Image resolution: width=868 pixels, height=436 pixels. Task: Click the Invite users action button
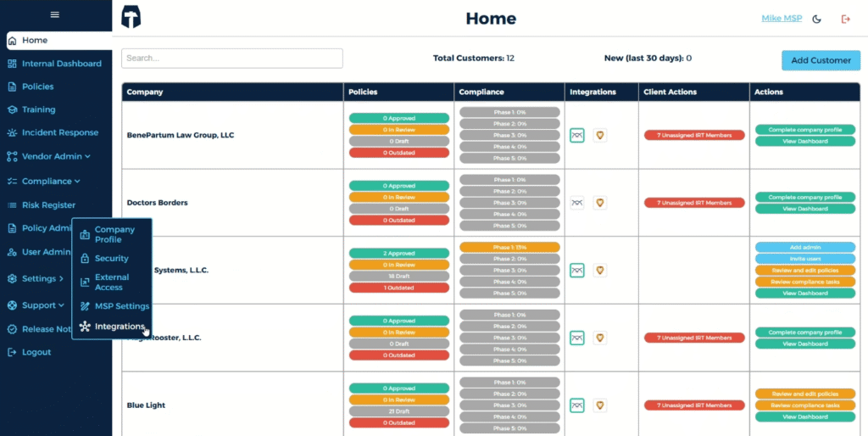[805, 259]
